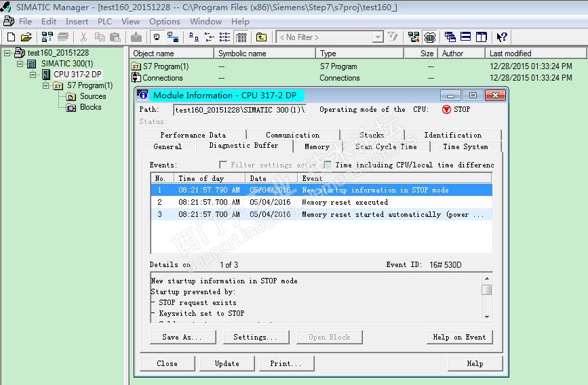Open the PLC menu
588x385 pixels.
(104, 22)
